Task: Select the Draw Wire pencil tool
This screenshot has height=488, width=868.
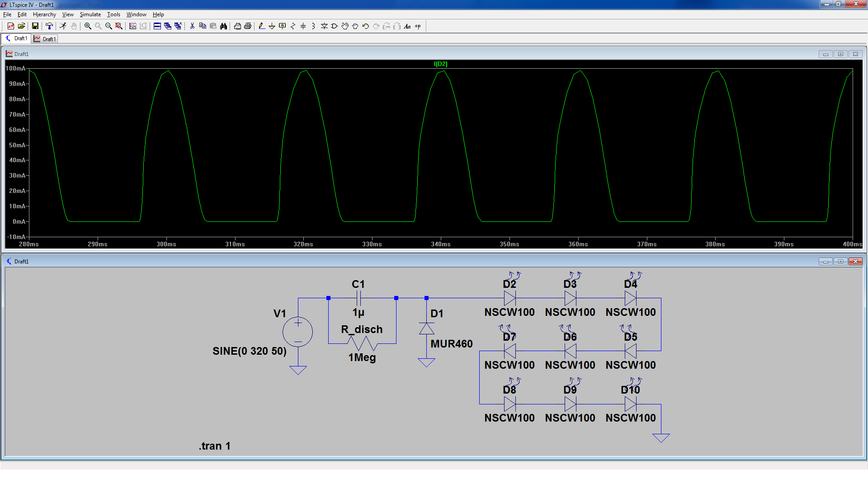Action: [261, 26]
